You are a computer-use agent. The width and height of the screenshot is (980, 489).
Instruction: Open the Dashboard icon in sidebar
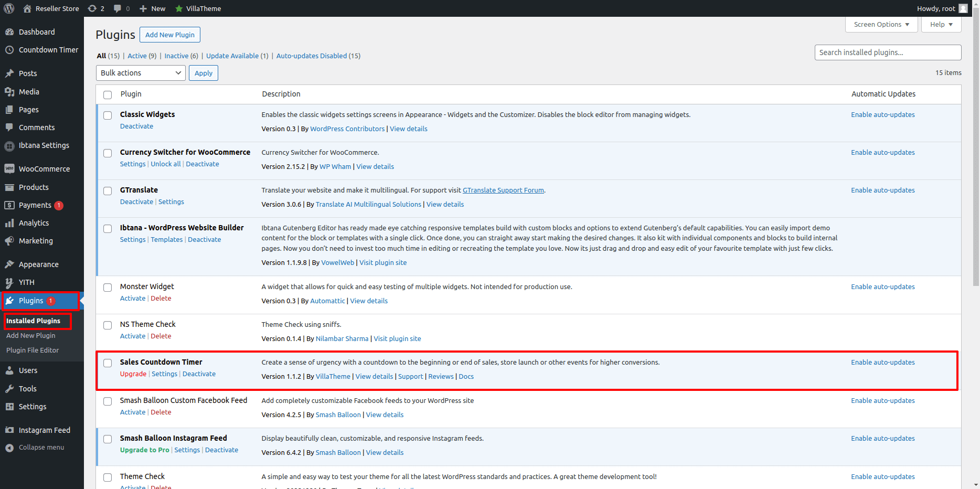coord(9,32)
